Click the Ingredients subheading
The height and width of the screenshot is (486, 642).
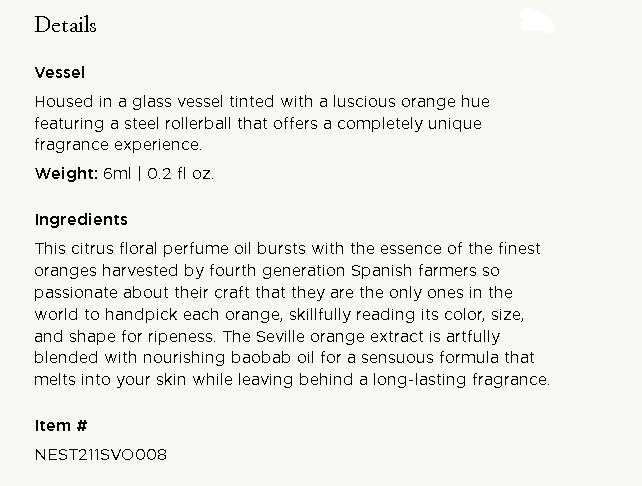click(81, 220)
